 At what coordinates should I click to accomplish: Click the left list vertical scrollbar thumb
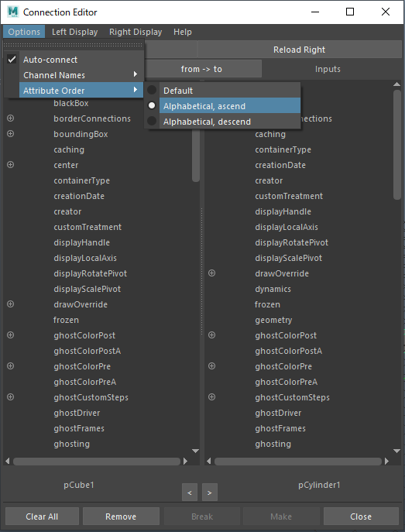tap(196, 154)
